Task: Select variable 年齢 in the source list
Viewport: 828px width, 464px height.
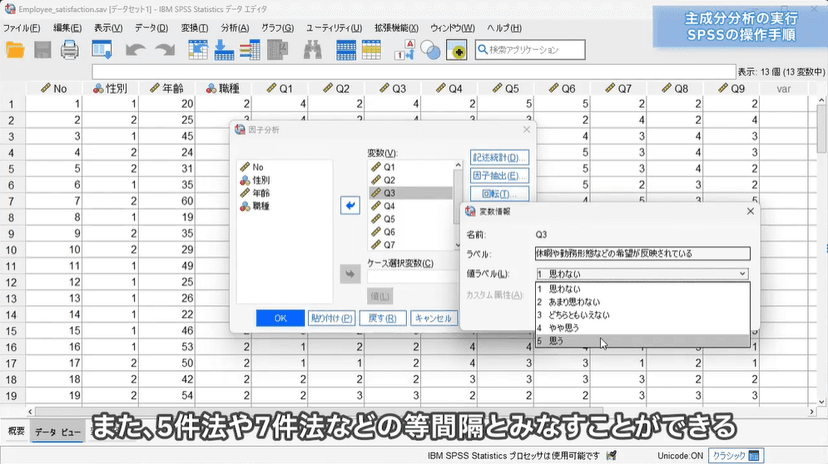Action: point(260,193)
